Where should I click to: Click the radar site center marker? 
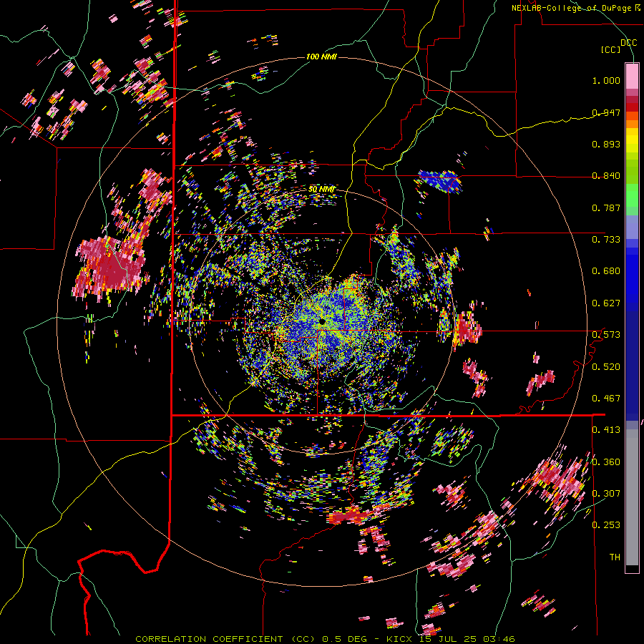[321, 321]
